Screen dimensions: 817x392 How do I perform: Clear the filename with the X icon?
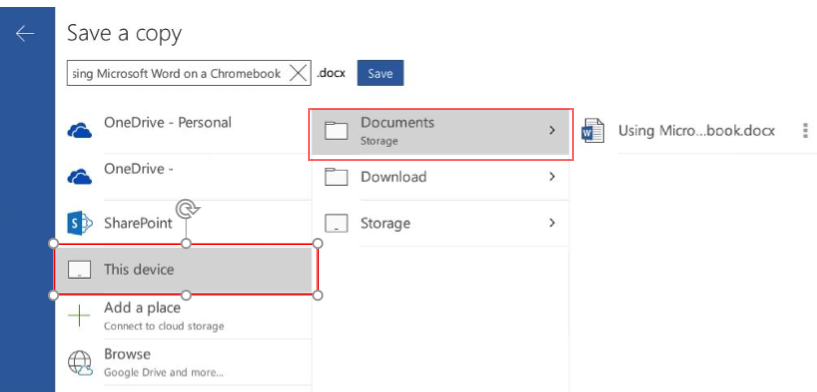point(298,74)
